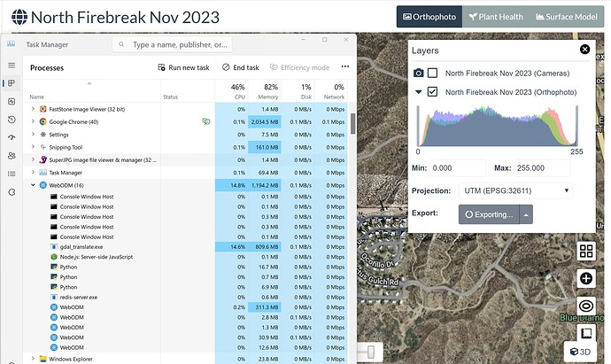Toggle the map visibility eye icon

586,306
